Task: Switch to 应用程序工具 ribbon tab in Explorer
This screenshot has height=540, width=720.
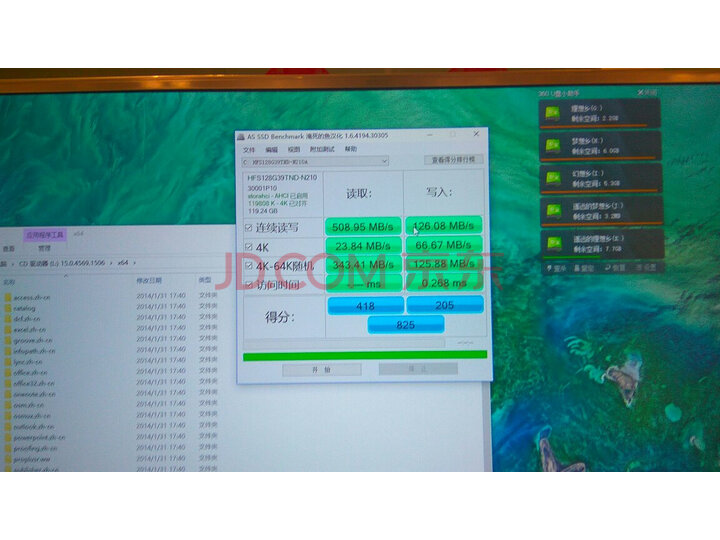Action: coord(45,235)
